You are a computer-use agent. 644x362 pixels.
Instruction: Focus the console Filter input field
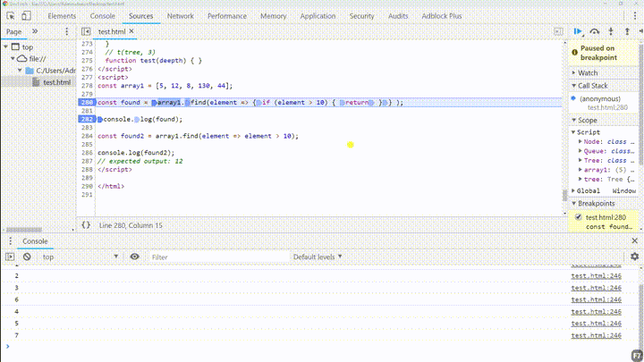point(218,257)
